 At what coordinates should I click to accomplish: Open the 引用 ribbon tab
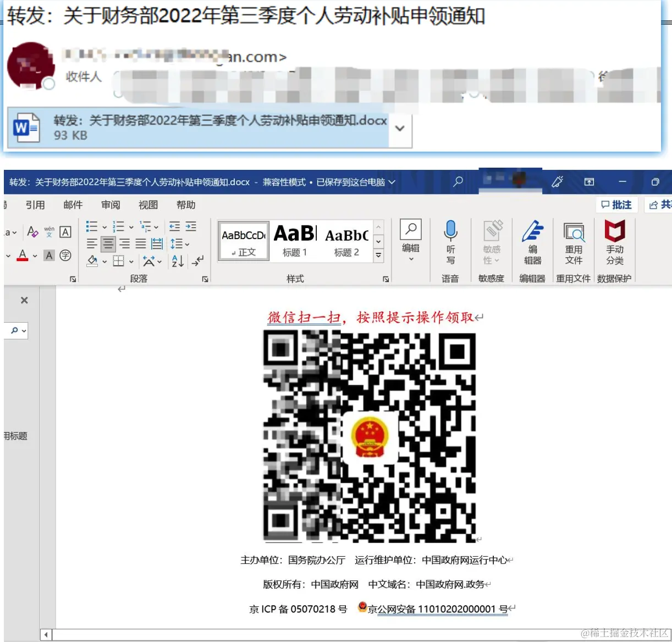[x=35, y=205]
